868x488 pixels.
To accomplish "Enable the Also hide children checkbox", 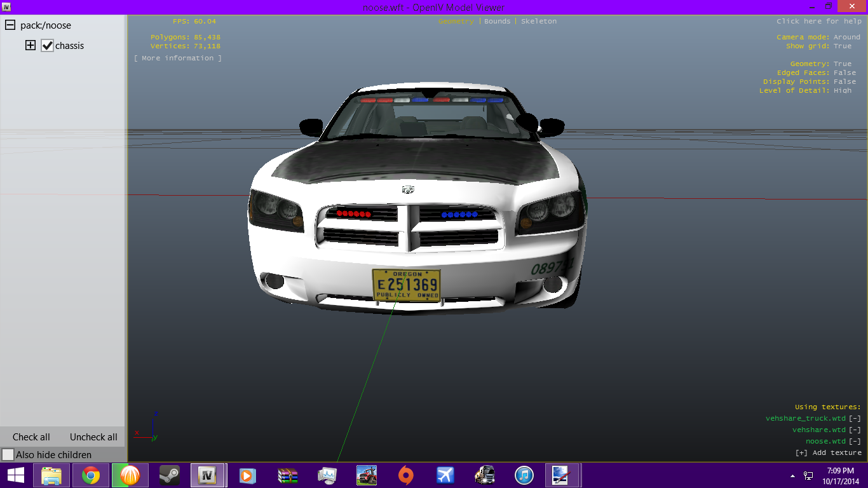I will point(8,455).
